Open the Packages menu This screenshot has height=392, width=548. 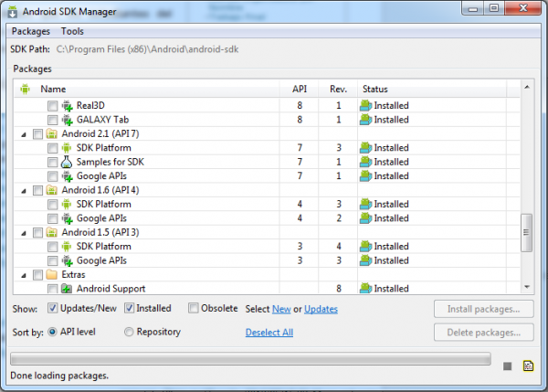point(31,31)
